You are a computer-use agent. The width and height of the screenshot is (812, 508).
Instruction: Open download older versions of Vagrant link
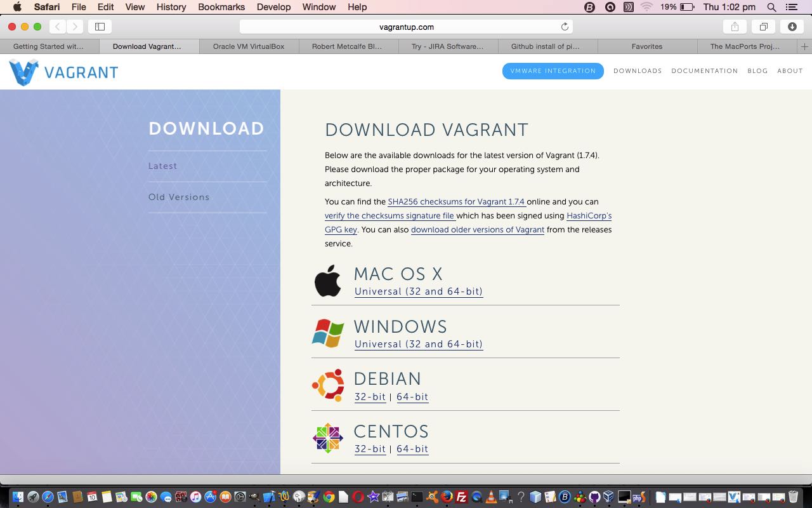(x=478, y=230)
